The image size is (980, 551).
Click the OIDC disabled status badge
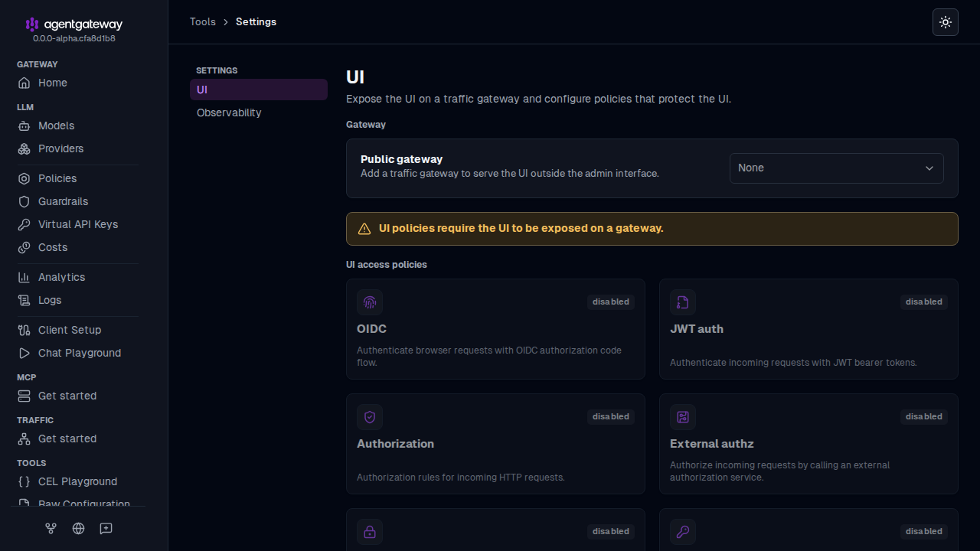tap(611, 302)
